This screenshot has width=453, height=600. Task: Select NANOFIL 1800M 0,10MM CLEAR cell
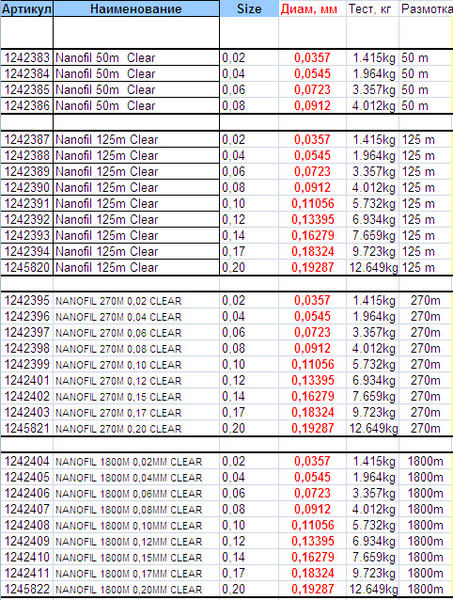pos(136,525)
